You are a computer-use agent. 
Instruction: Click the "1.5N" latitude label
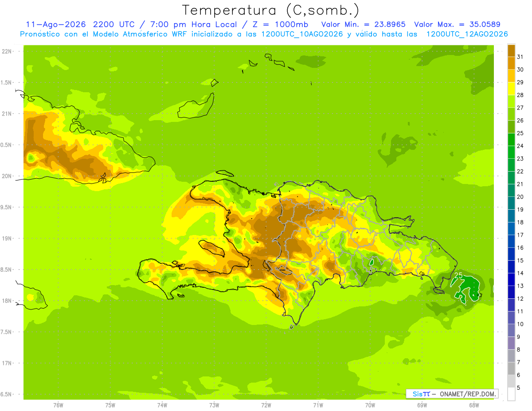[7, 82]
